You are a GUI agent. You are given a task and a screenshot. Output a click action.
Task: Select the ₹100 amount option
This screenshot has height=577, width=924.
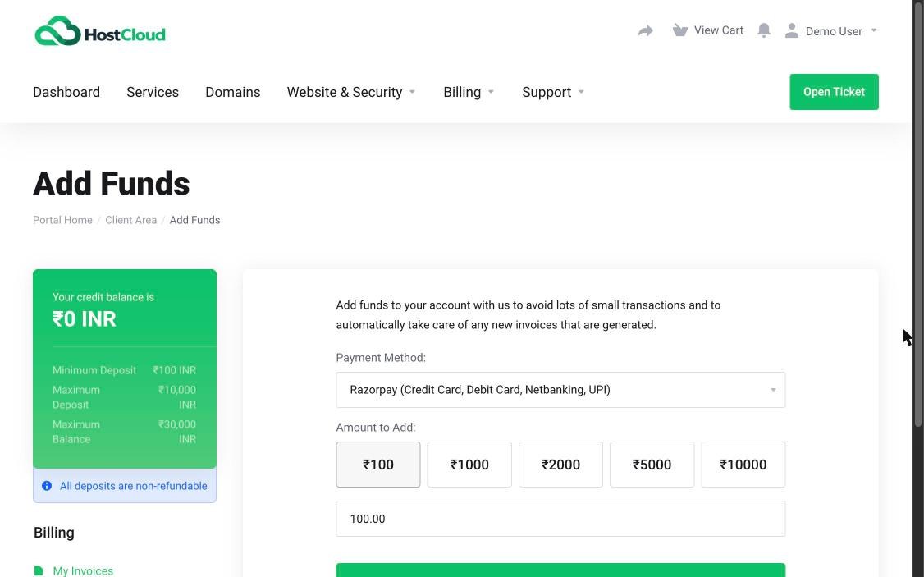(x=377, y=465)
